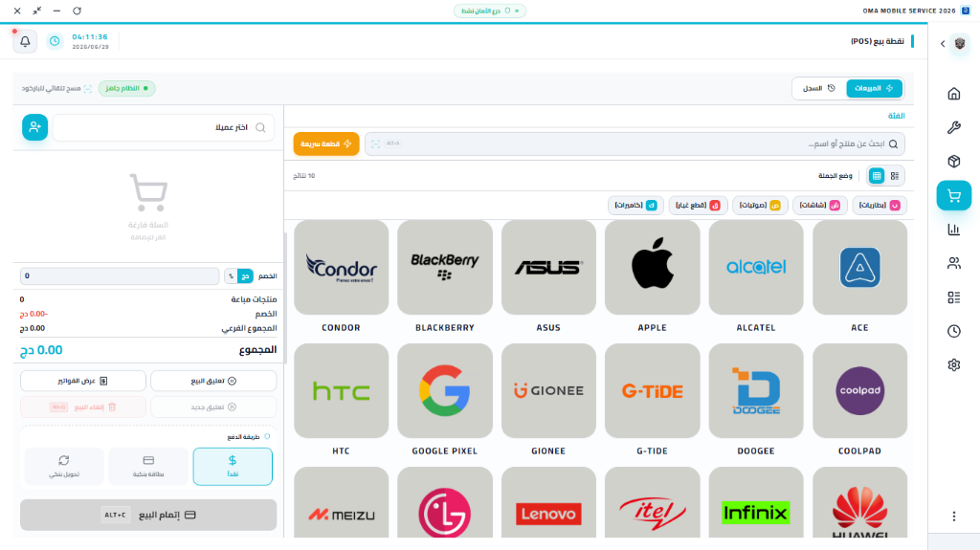The height and width of the screenshot is (550, 980).
Task: Open the ASUS brand card
Action: 548,268
